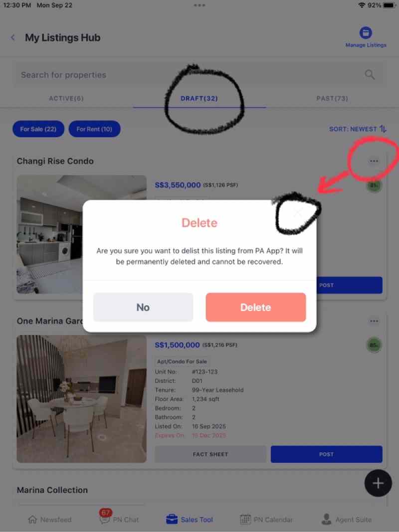Open the One Marina Gardens three-dot menu
Viewport: 399px width, 532px height.
click(374, 321)
